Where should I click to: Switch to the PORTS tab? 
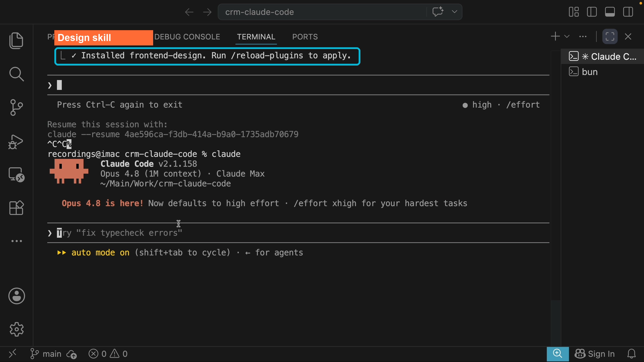305,37
